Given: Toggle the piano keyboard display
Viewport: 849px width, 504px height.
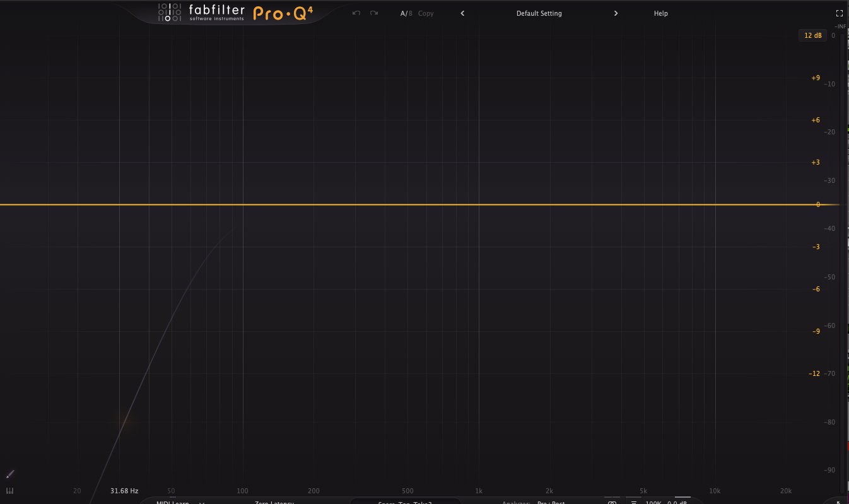Looking at the screenshot, I should [9, 491].
